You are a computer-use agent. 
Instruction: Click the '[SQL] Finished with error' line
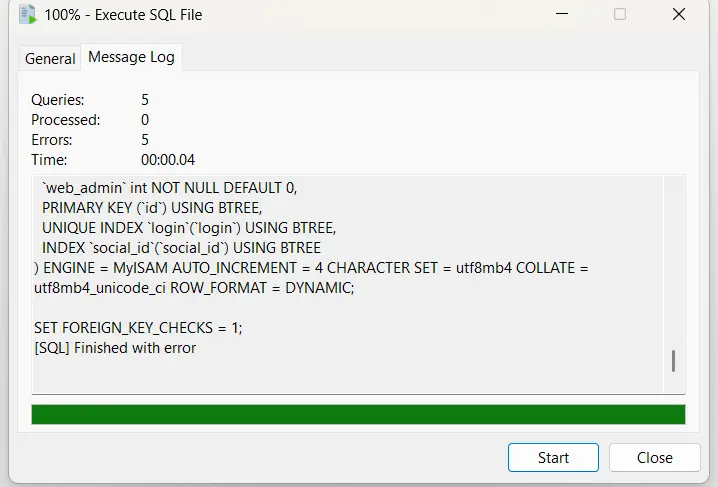[115, 348]
